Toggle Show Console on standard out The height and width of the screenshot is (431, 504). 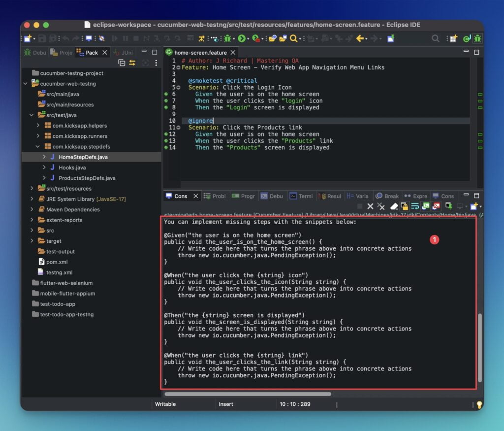pos(426,206)
